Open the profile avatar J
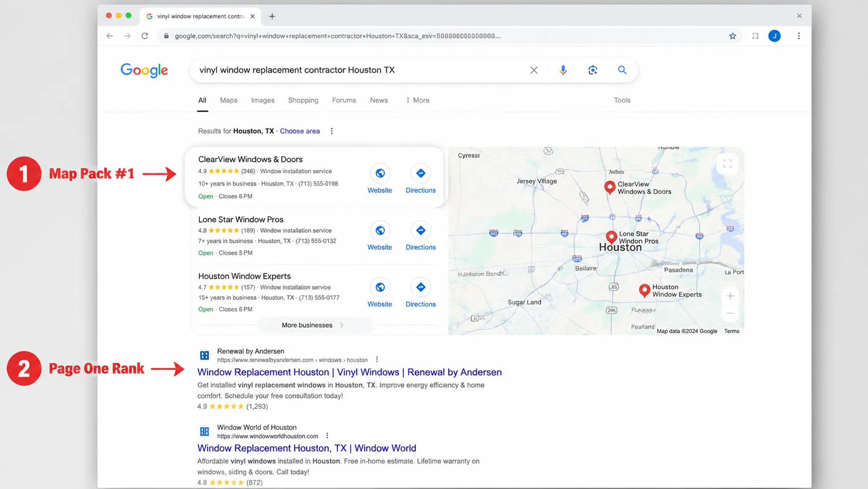This screenshot has height=489, width=868. tap(774, 36)
